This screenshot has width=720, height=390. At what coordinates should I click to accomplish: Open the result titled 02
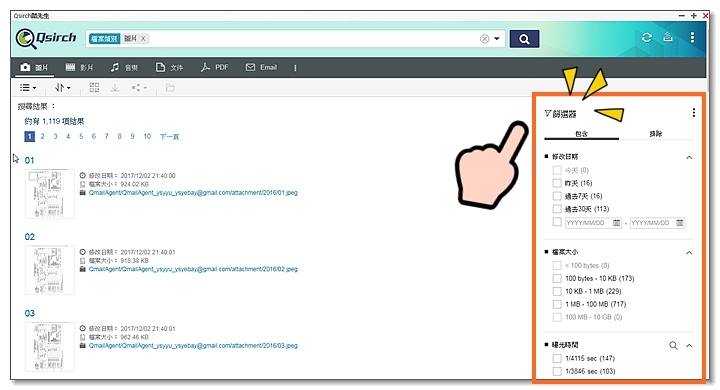[x=29, y=237]
